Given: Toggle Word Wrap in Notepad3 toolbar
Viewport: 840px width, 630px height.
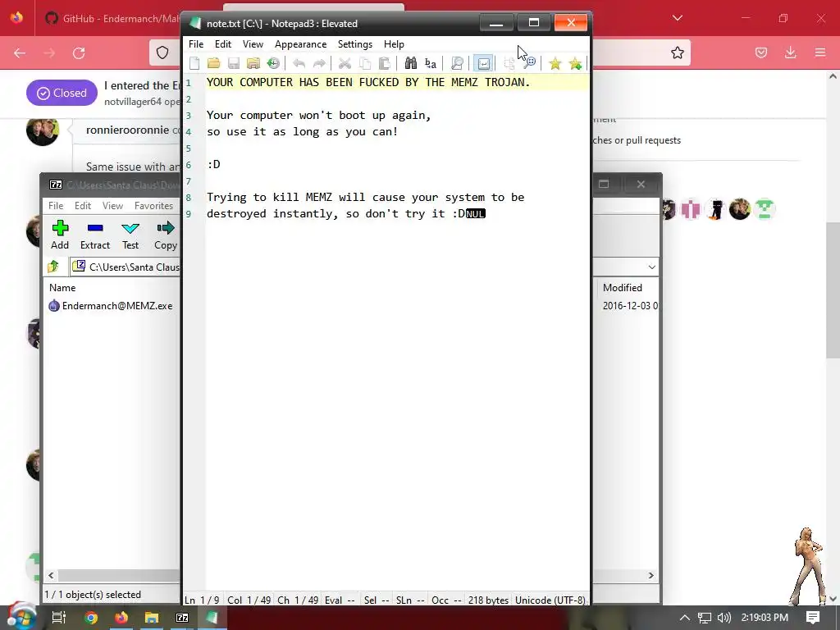Looking at the screenshot, I should pyautogui.click(x=482, y=64).
